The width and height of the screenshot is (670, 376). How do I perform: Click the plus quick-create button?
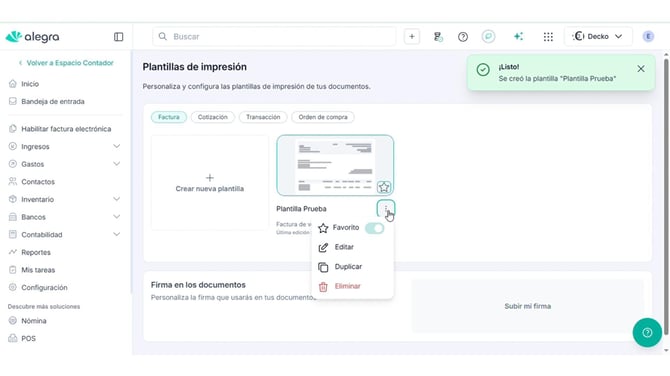click(x=412, y=37)
